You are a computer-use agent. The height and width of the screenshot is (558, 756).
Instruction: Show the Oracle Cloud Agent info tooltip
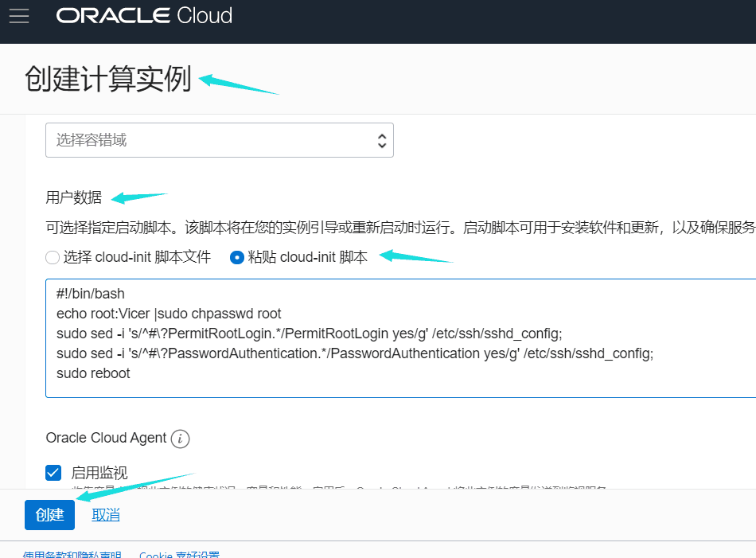pyautogui.click(x=181, y=439)
